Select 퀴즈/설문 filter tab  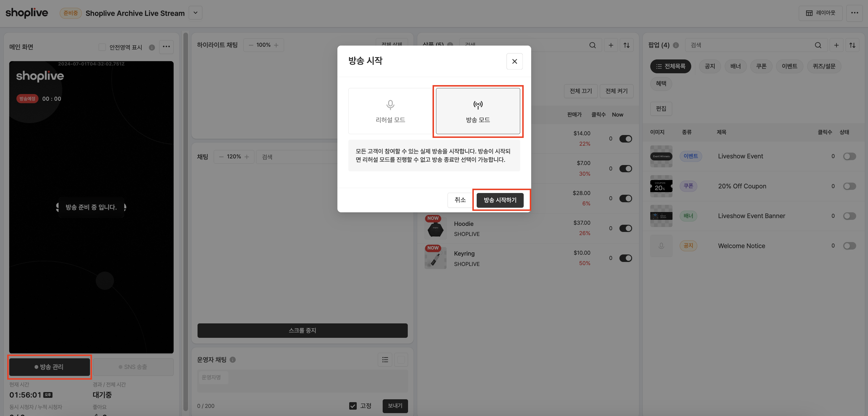tap(824, 66)
